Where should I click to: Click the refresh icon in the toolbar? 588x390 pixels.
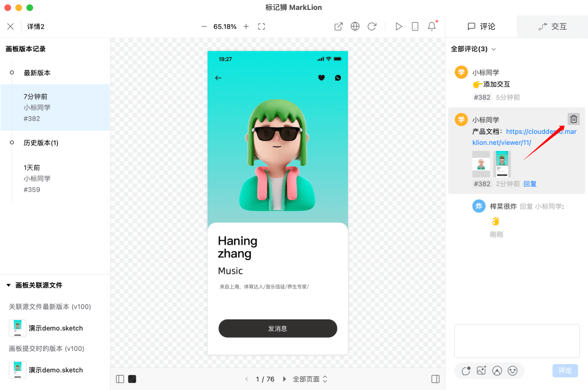click(x=372, y=26)
